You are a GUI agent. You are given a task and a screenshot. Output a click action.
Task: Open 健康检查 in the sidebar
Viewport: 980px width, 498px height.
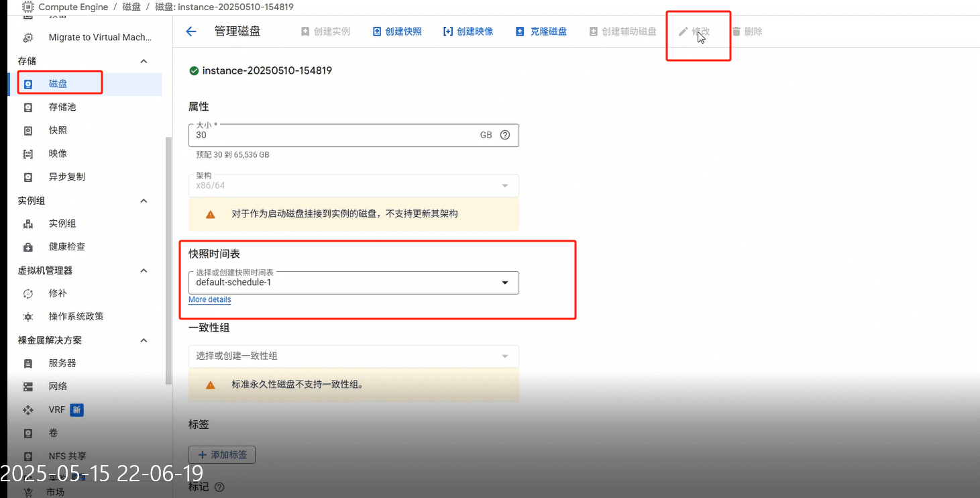click(67, 247)
